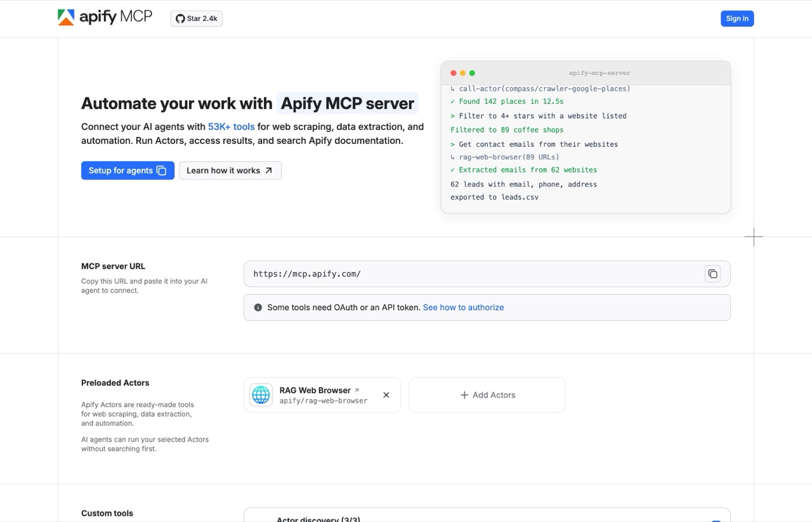Screen dimensions: 812x522
Task: Remove RAG Web Browser with X icon
Action: click(x=386, y=395)
